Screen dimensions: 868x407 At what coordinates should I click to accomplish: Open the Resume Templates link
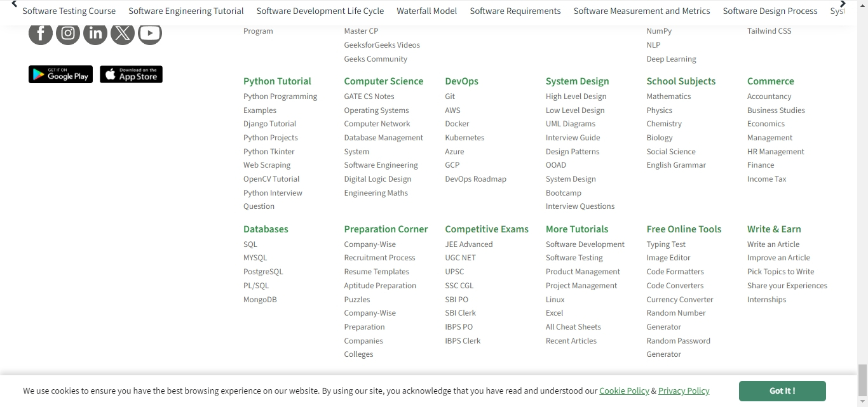(377, 272)
